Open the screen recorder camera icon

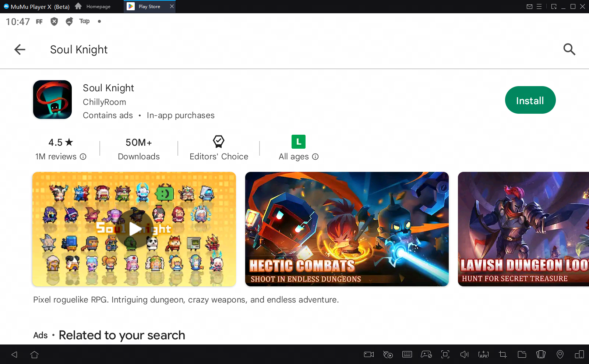tap(368, 354)
